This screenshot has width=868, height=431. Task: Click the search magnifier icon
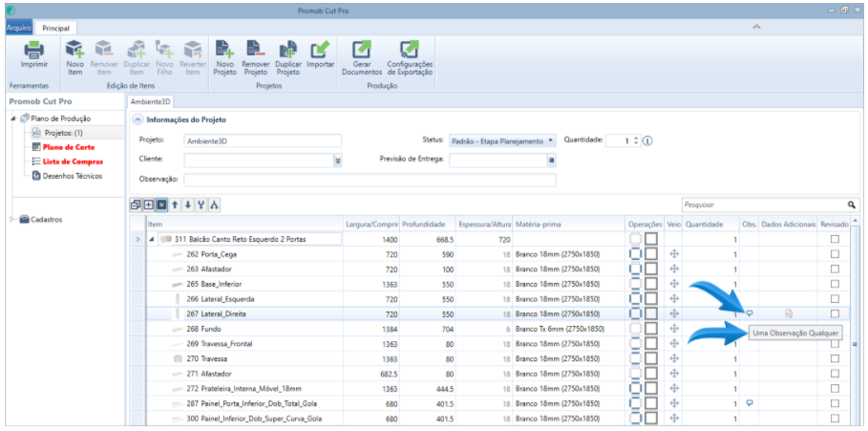coord(852,205)
